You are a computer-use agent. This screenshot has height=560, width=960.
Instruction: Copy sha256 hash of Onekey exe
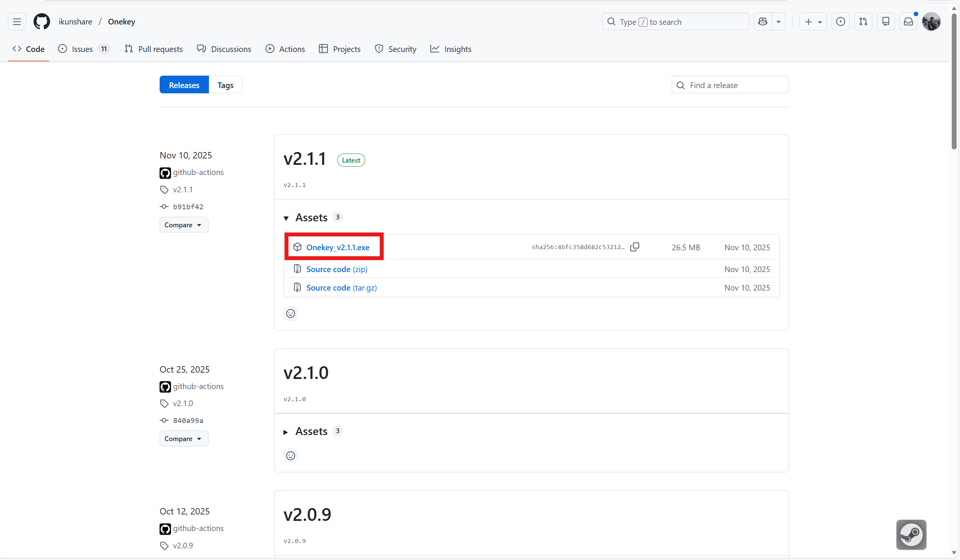point(635,247)
